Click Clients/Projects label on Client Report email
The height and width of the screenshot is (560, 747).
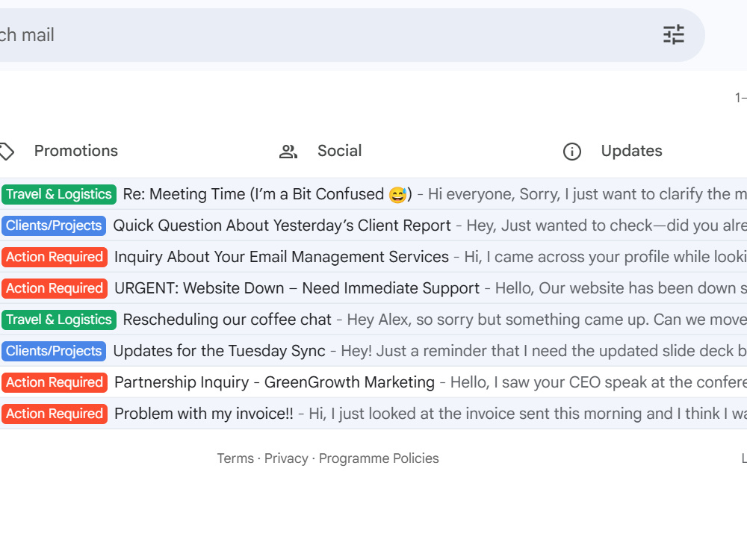pos(54,225)
